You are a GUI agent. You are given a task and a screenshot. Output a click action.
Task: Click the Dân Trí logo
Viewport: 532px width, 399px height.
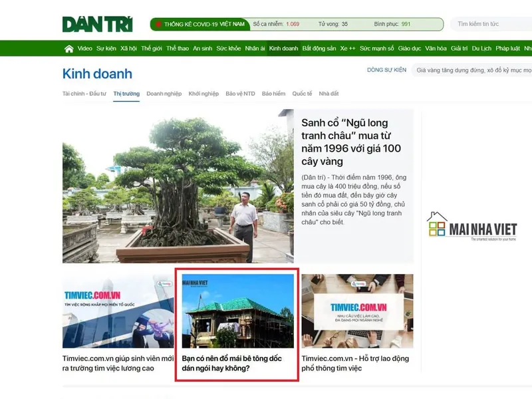tap(97, 24)
